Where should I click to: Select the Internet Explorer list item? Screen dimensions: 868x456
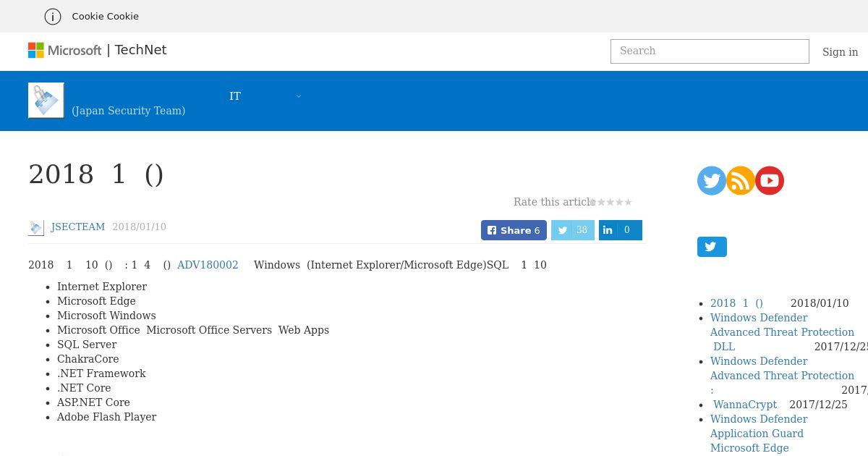point(102,287)
